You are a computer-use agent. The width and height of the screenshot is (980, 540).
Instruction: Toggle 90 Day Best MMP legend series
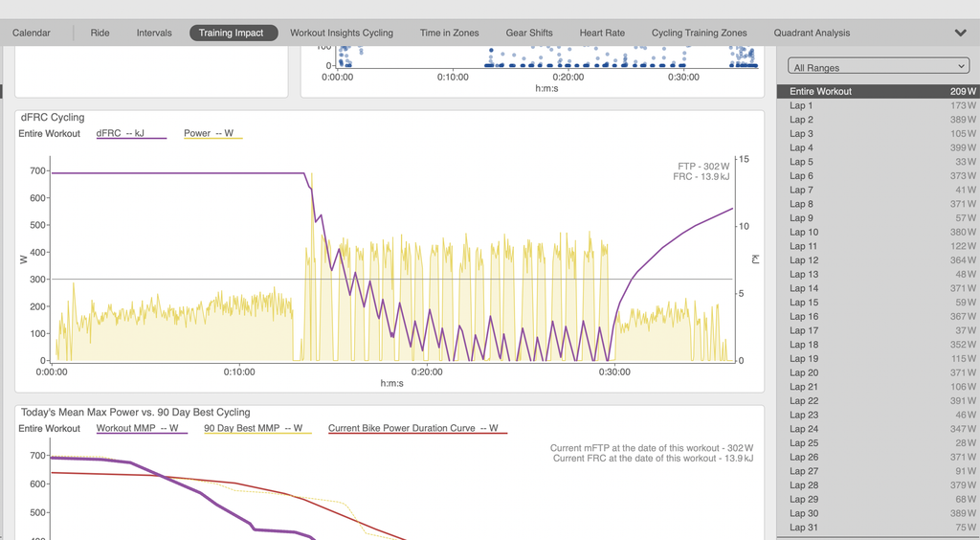pyautogui.click(x=257, y=428)
